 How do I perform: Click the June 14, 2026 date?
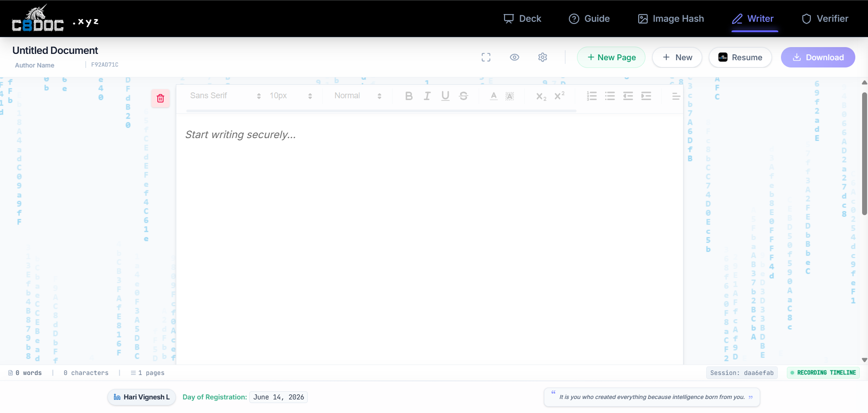click(278, 397)
